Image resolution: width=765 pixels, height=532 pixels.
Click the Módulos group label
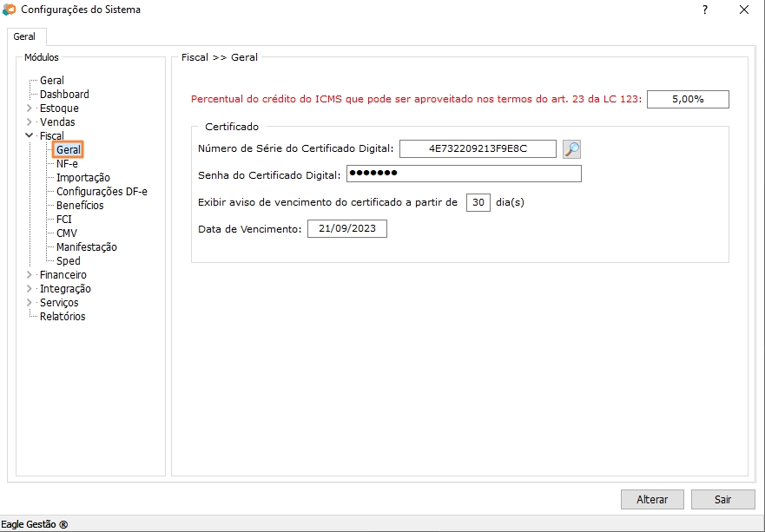(x=42, y=57)
